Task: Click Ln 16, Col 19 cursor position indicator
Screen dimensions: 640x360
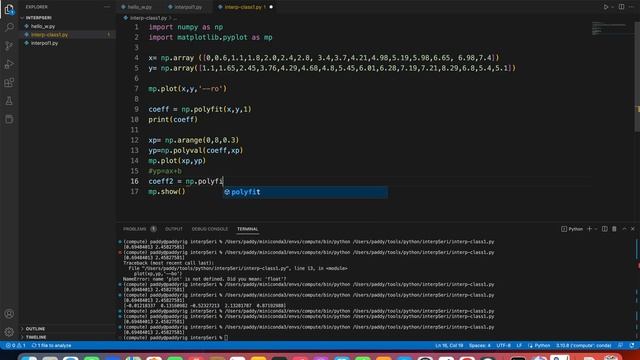Action: [x=449, y=345]
